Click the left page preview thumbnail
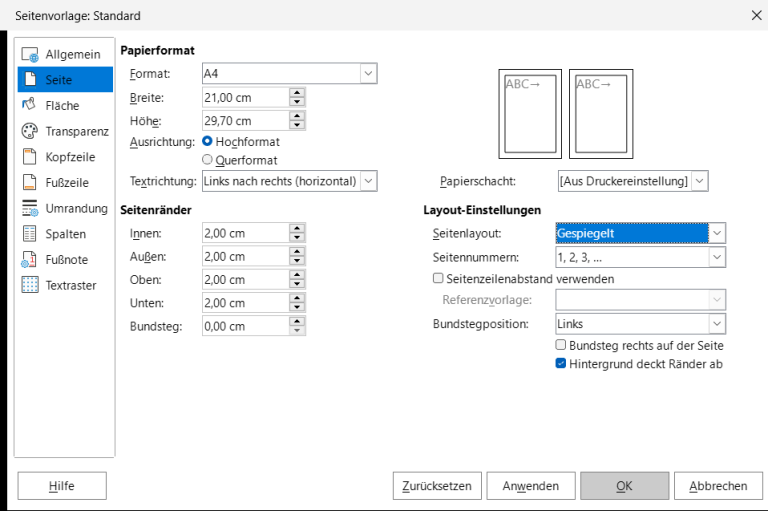This screenshot has width=768, height=511. 530,114
